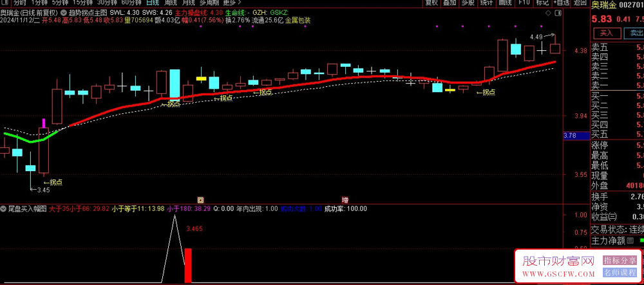This screenshot has height=285, width=644.
Task: Click the 多股 multi-stock toolbar button
Action: 468,3
